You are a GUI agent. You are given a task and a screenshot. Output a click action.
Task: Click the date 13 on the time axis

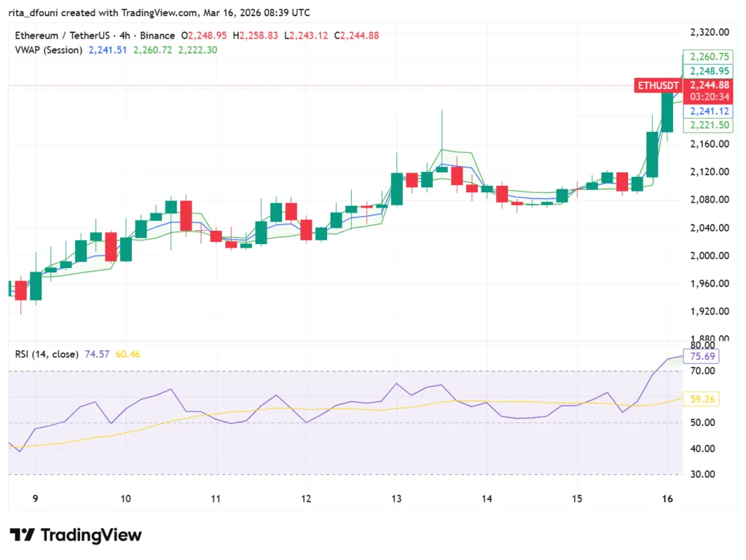(x=396, y=499)
